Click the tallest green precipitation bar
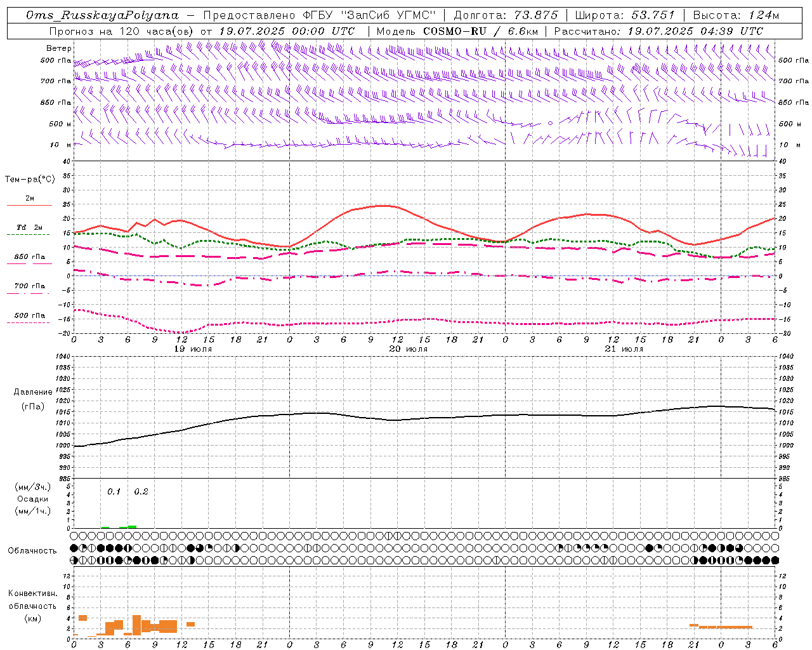Viewport: 812px width, 650px height. coord(132,527)
